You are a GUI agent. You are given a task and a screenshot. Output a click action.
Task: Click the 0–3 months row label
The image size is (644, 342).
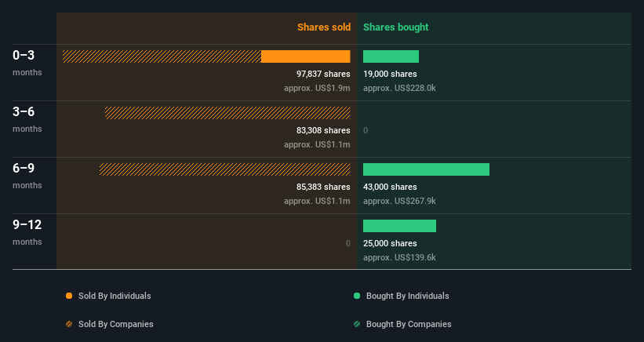click(27, 63)
